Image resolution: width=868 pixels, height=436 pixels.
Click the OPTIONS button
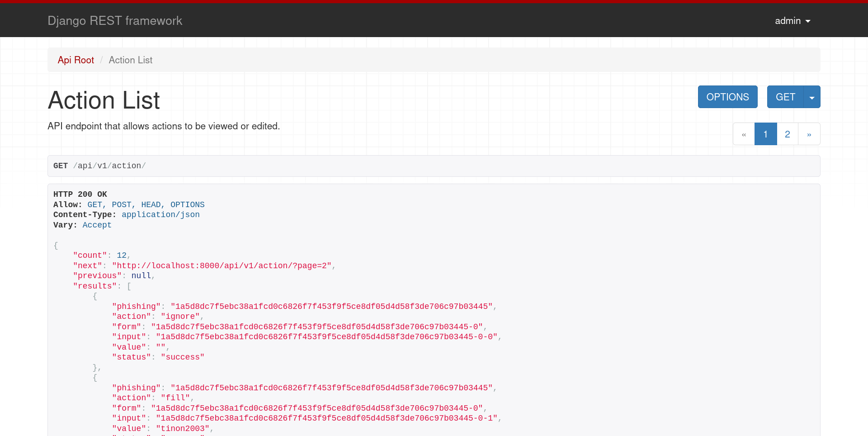click(x=727, y=97)
